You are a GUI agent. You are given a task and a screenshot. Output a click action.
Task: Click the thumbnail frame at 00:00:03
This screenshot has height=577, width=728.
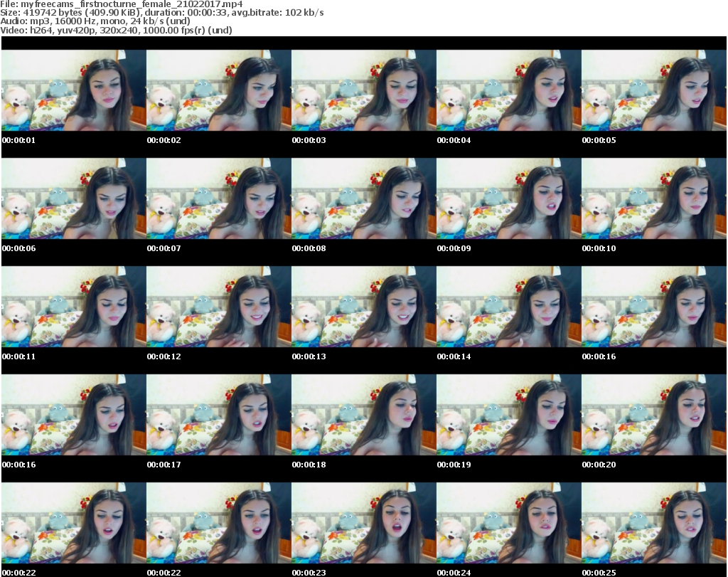[363, 90]
